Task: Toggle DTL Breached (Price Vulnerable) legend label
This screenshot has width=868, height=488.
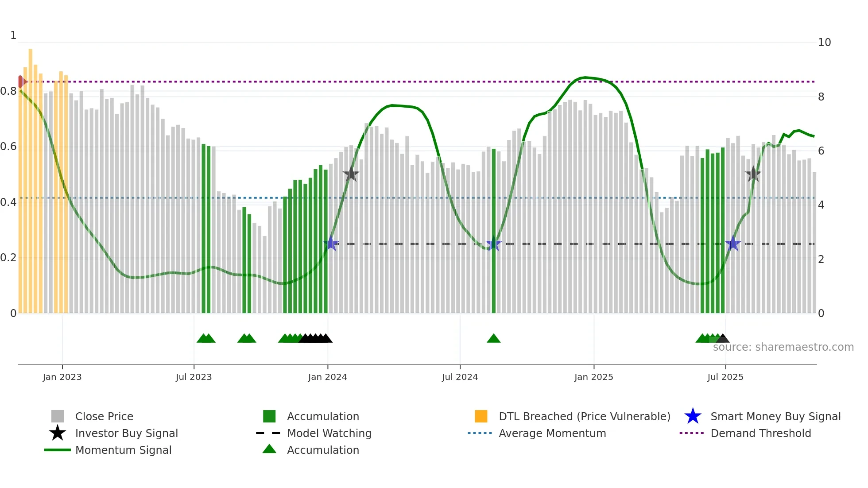Action: point(584,416)
